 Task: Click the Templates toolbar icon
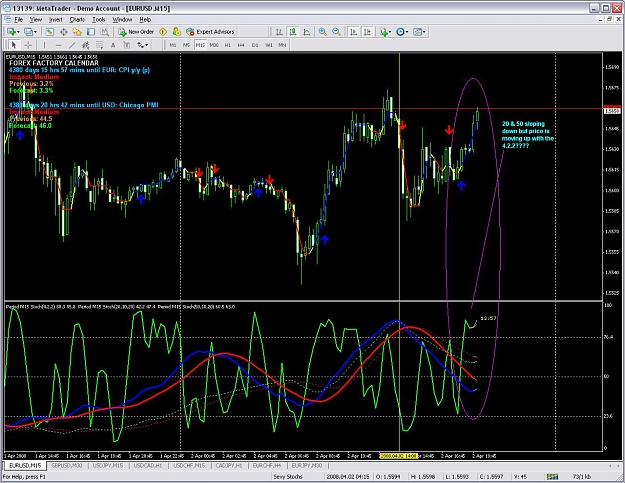pyautogui.click(x=417, y=32)
